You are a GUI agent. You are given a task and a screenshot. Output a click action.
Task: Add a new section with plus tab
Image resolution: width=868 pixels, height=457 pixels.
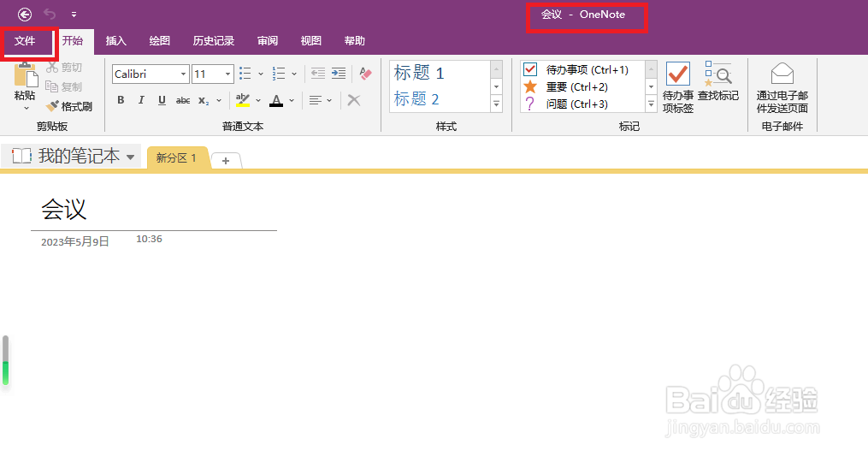(226, 161)
